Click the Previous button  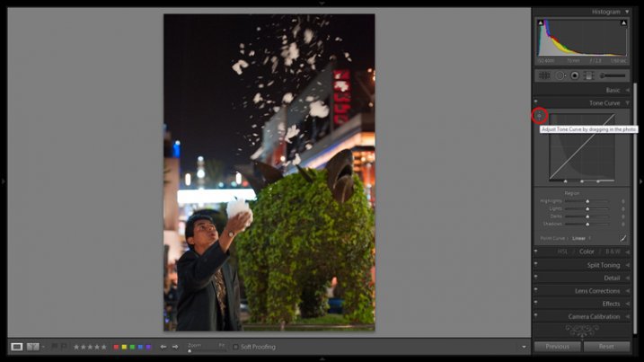tap(557, 347)
